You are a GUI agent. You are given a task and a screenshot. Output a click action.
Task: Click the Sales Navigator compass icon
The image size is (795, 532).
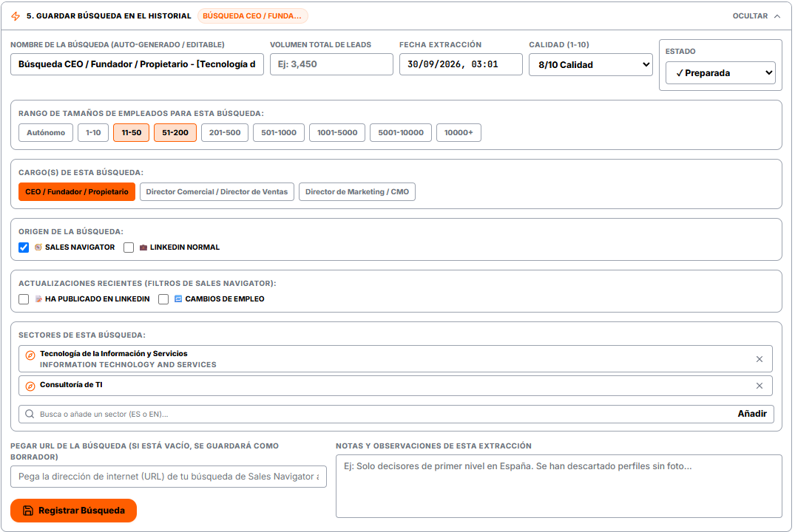(x=38, y=248)
